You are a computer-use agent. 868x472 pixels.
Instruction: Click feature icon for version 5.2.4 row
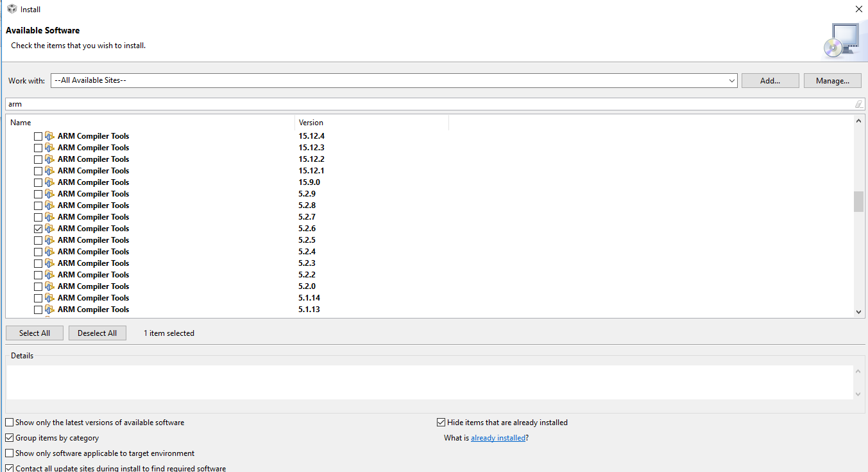49,252
